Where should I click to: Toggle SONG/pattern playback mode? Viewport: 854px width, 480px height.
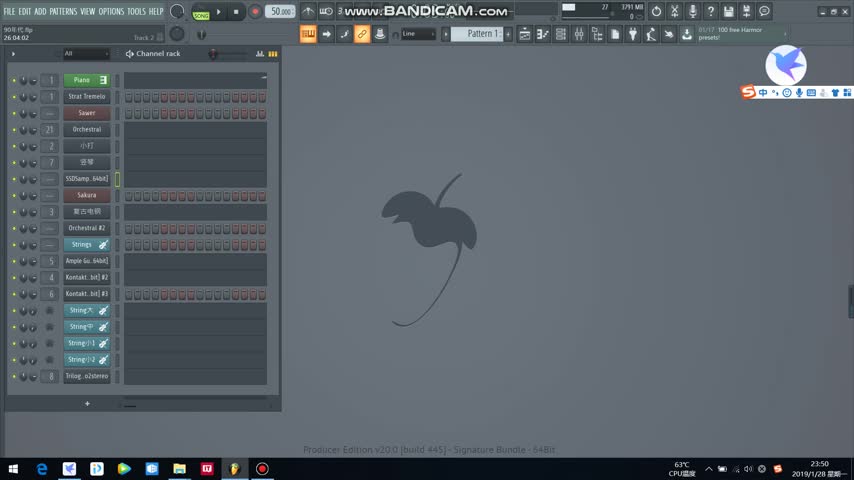click(201, 12)
